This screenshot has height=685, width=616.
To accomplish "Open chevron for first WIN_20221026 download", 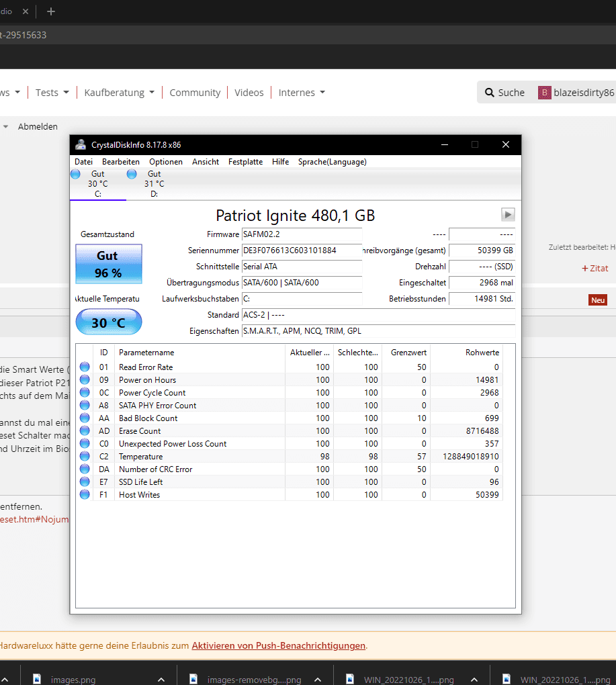I will pos(474,680).
